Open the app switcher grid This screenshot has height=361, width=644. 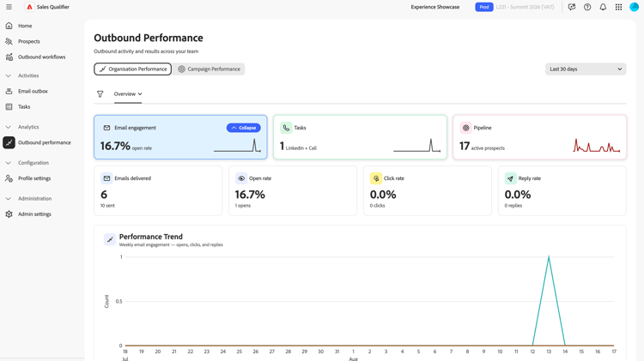[618, 7]
